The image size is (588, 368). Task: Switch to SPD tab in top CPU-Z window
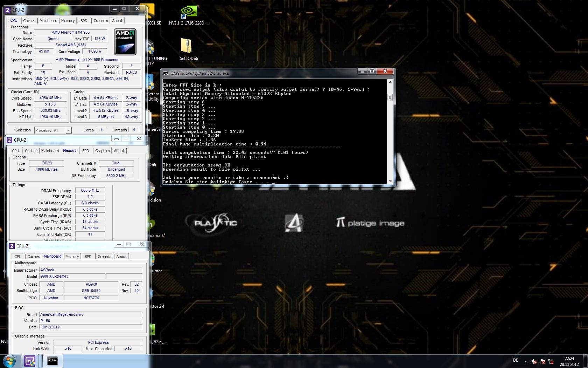coord(84,21)
